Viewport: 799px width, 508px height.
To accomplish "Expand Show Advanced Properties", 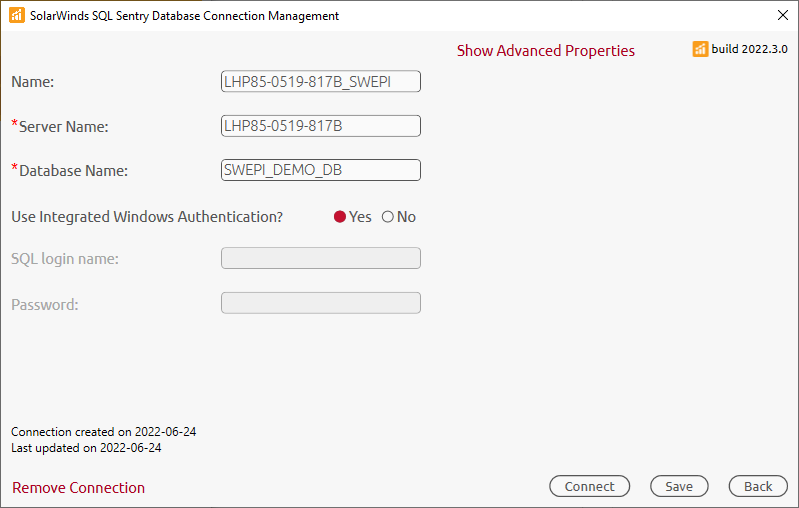I will pos(545,51).
